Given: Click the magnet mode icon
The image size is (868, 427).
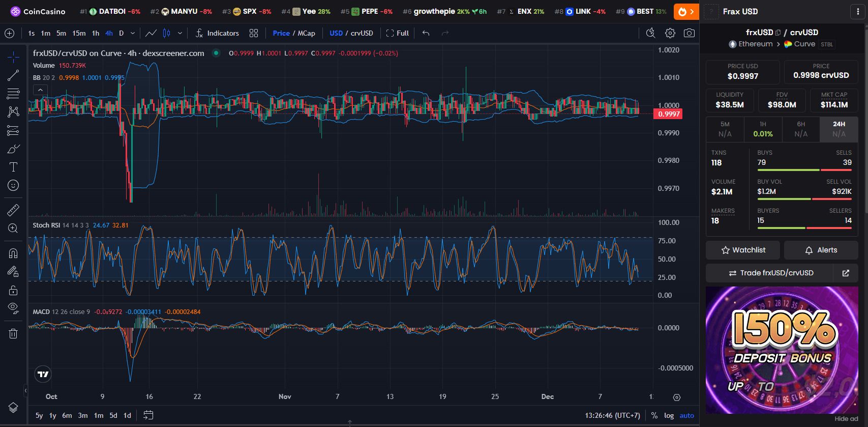Looking at the screenshot, I should (13, 253).
